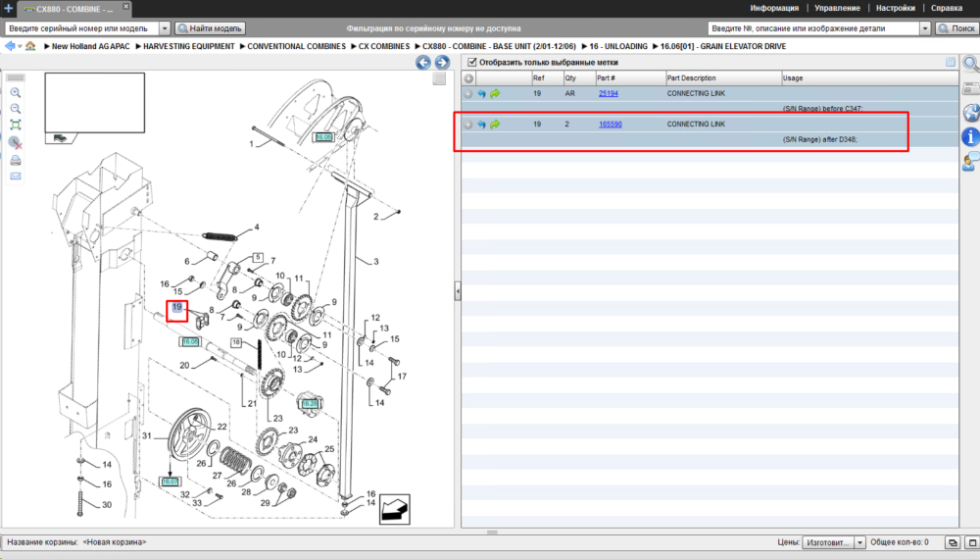
Task: Click blue arrow icon for part 165590
Action: (x=481, y=125)
